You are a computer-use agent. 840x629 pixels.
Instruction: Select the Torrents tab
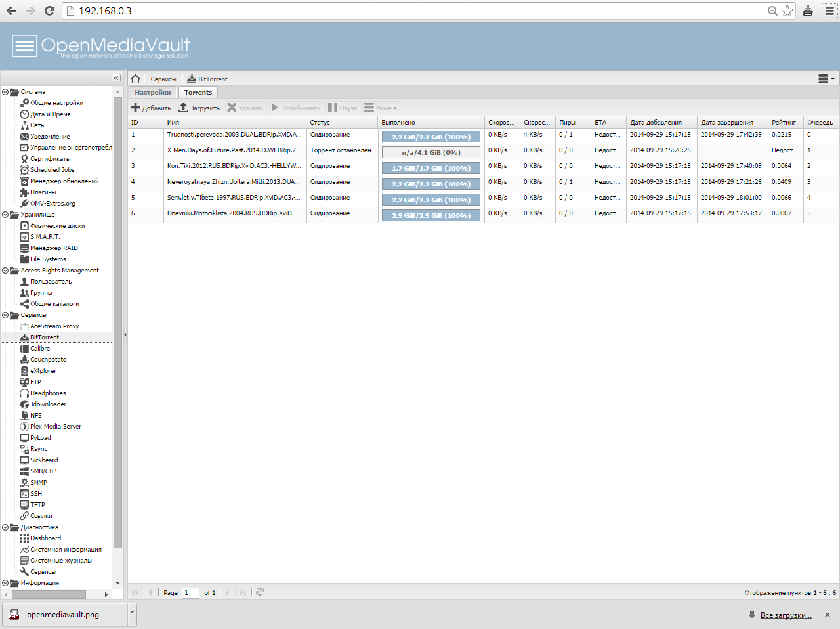click(x=198, y=93)
